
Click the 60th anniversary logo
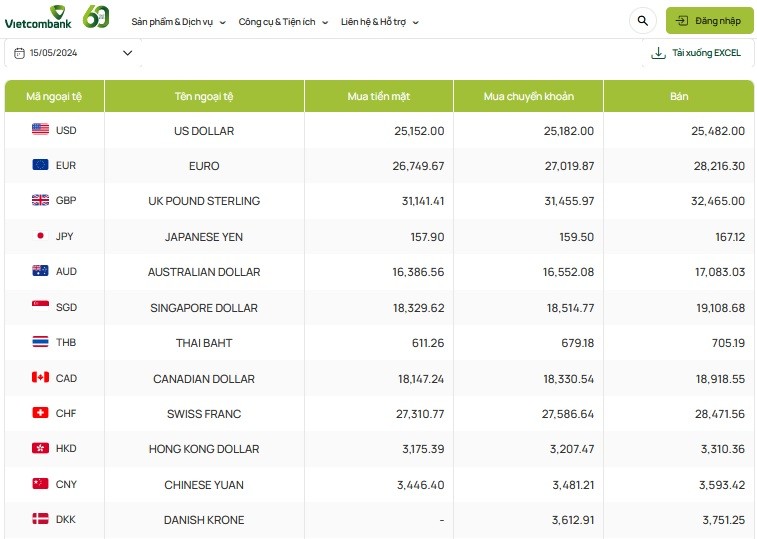pos(96,17)
